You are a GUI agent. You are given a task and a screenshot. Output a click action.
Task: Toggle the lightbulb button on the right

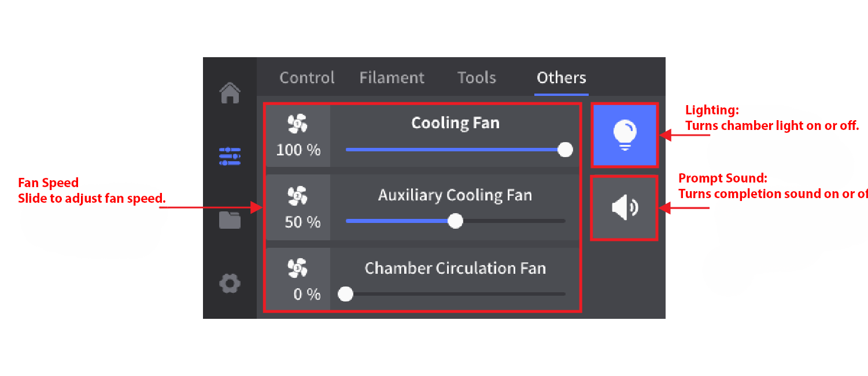click(x=625, y=135)
